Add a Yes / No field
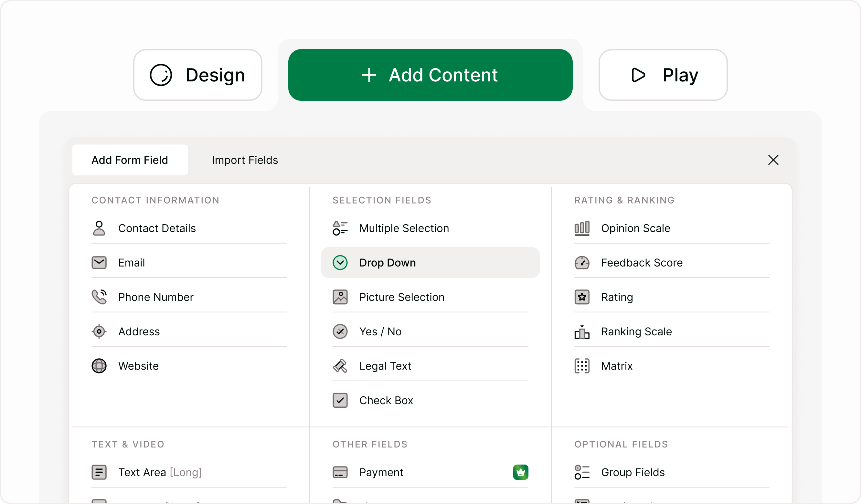This screenshot has height=504, width=861. coord(430,331)
